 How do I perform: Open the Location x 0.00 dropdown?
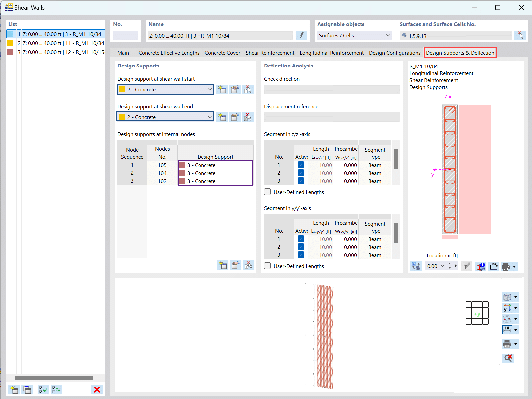[x=442, y=266]
